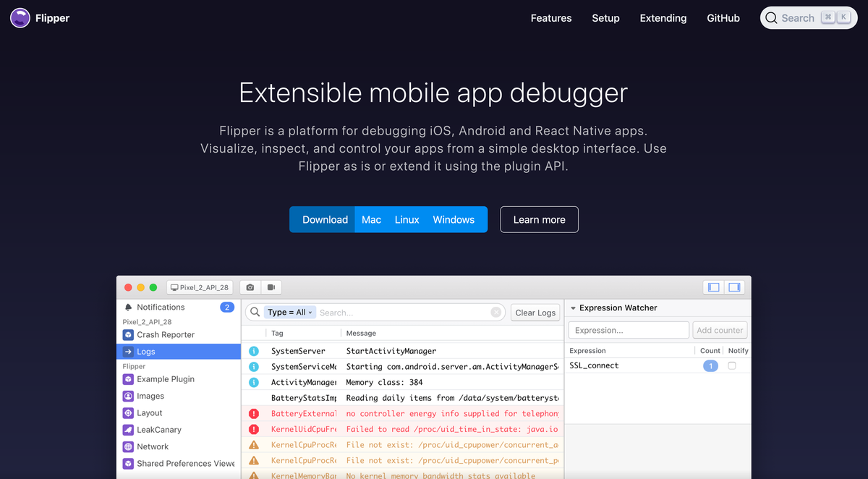Viewport: 868px width, 479px height.
Task: Focus the website Search box
Action: point(809,18)
